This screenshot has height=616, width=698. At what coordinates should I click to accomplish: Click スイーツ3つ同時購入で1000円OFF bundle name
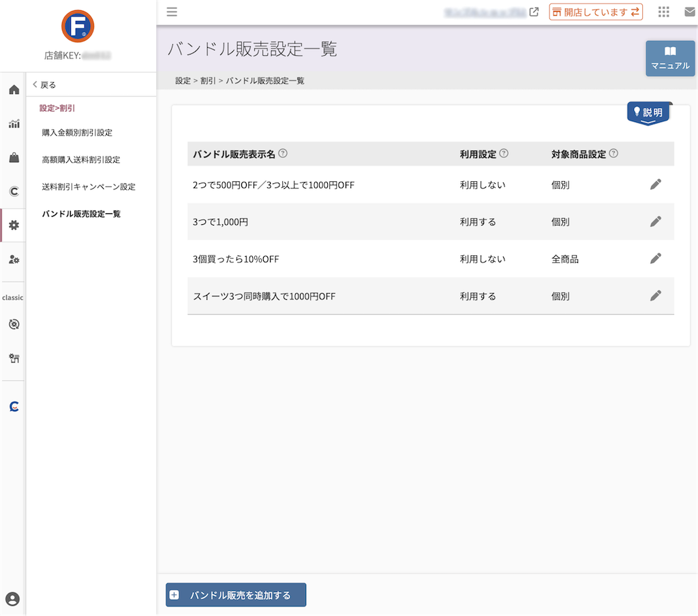point(264,296)
